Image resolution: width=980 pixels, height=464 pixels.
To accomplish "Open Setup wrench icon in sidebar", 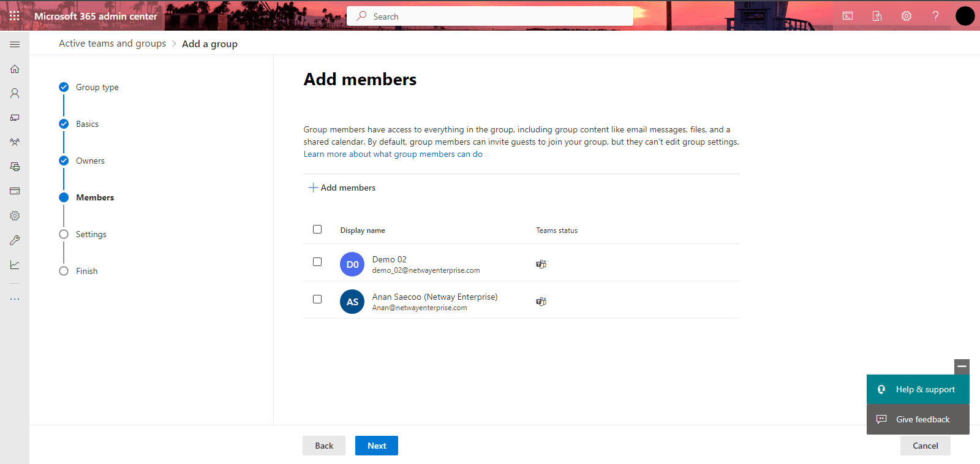I will click(15, 240).
